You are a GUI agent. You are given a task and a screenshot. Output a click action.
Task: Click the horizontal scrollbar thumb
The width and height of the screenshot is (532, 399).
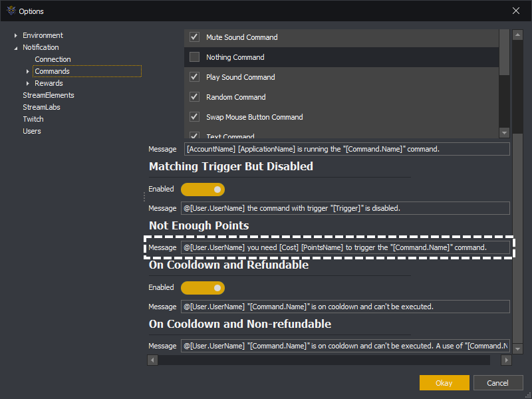click(x=324, y=360)
